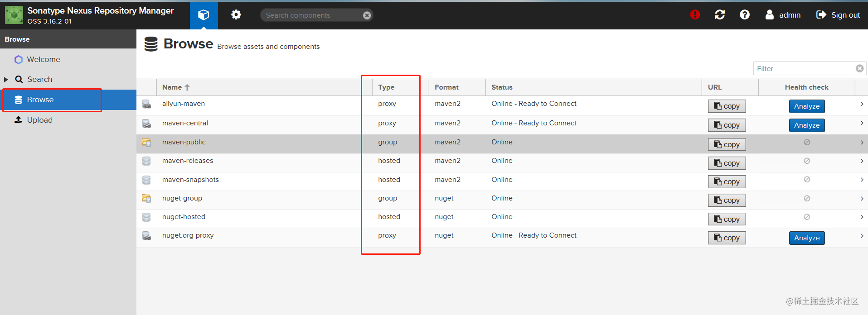Image resolution: width=868 pixels, height=315 pixels.
Task: Open the Server administration gear icon
Action: [236, 15]
